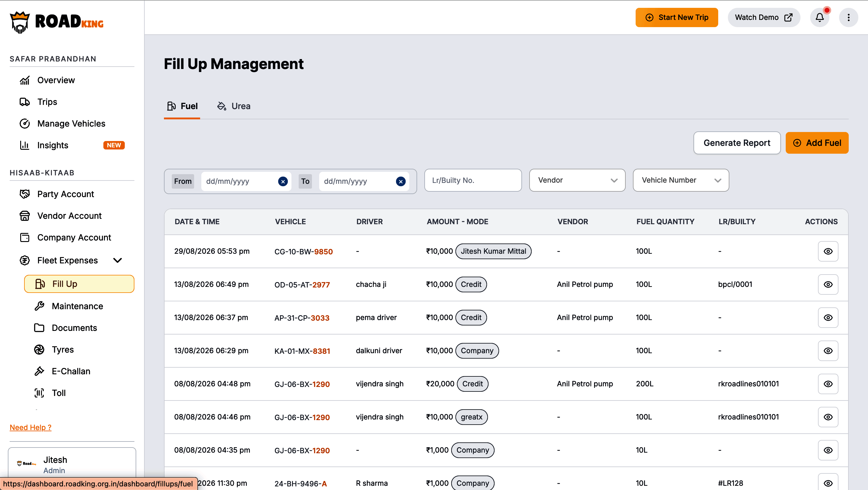View details of CG-10-BW-9850 fuel entry
The height and width of the screenshot is (490, 868).
coord(828,251)
